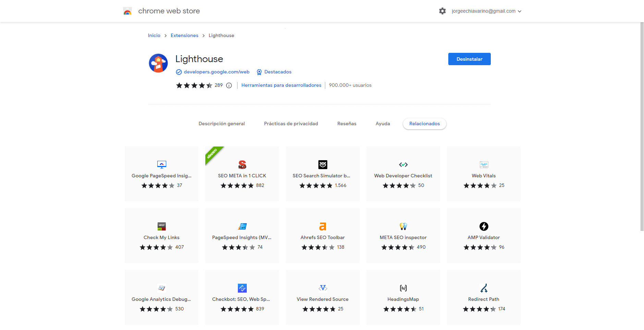Open the Redirect Path title text
Viewport: 644px width, 330px height.
click(x=484, y=299)
